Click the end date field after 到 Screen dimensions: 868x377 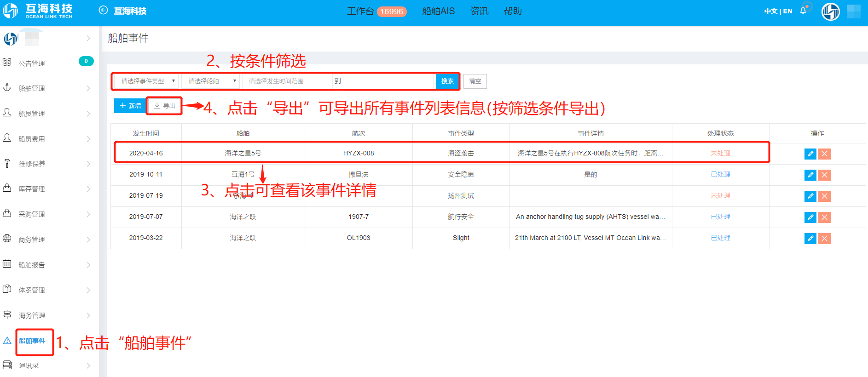[x=389, y=81]
